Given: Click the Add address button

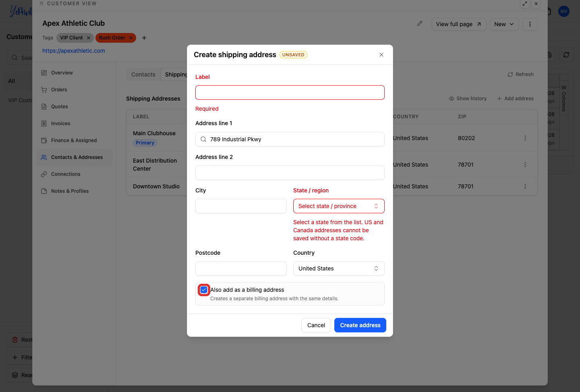Looking at the screenshot, I should tap(515, 99).
